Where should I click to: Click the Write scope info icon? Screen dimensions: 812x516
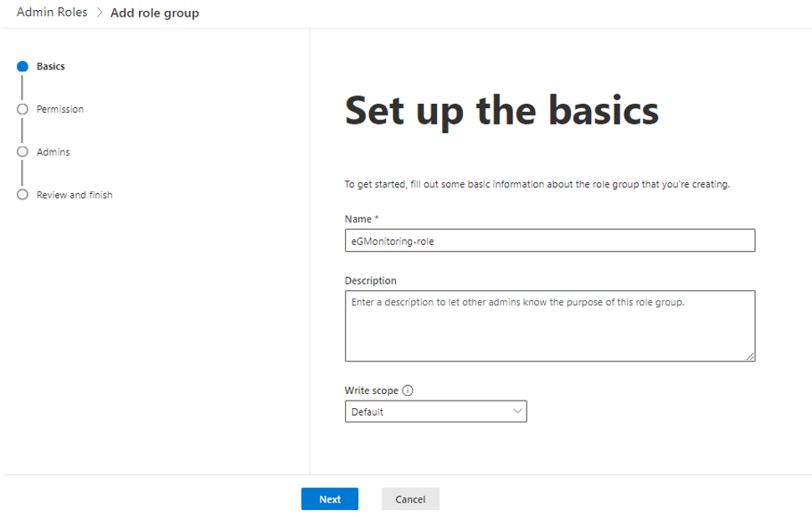coord(408,391)
